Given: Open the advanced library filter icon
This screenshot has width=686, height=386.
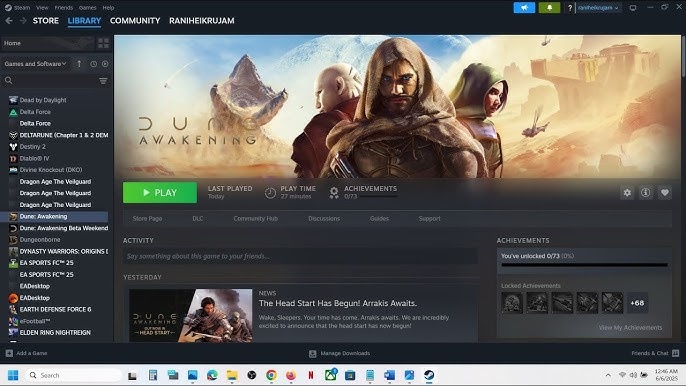Looking at the screenshot, I should tap(103, 81).
